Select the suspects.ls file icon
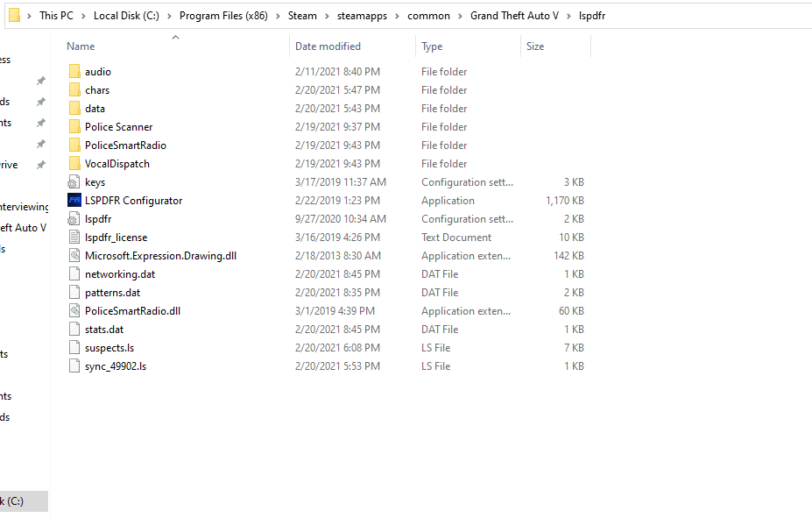This screenshot has height=518, width=812. point(74,348)
